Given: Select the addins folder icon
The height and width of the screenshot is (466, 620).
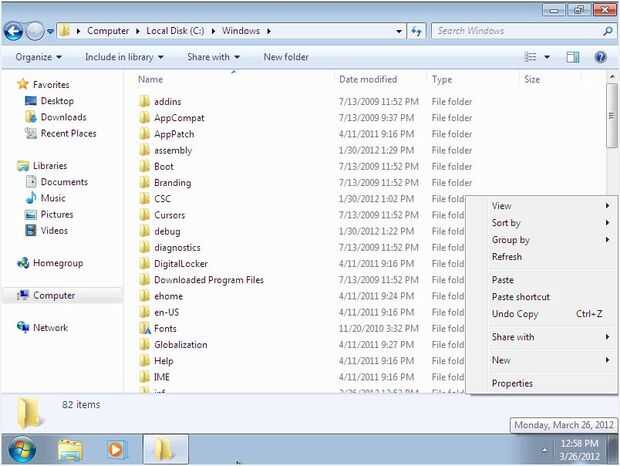Looking at the screenshot, I should click(x=144, y=101).
